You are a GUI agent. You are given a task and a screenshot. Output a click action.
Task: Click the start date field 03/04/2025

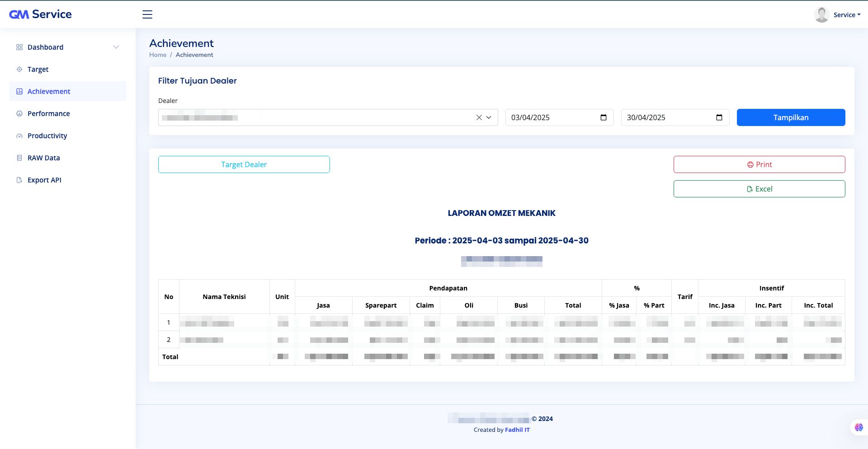559,117
